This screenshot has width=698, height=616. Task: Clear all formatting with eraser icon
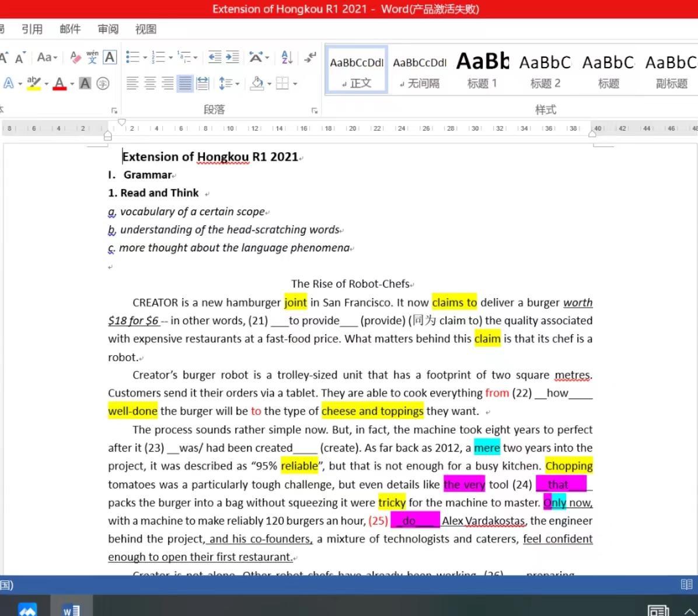(75, 57)
